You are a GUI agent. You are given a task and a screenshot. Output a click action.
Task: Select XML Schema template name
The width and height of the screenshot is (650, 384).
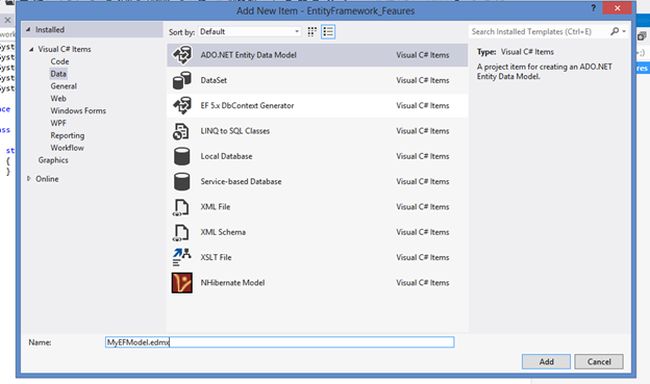point(223,232)
